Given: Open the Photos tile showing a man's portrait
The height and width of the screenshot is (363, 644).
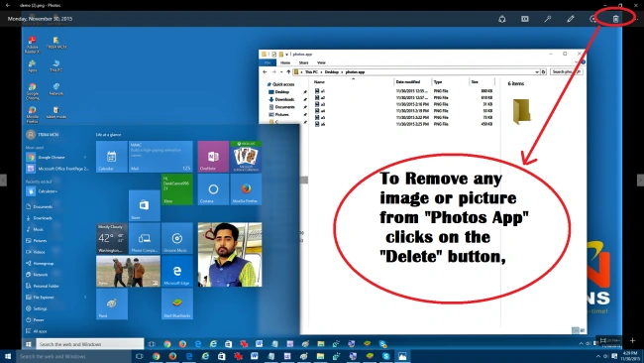Looking at the screenshot, I should (230, 255).
